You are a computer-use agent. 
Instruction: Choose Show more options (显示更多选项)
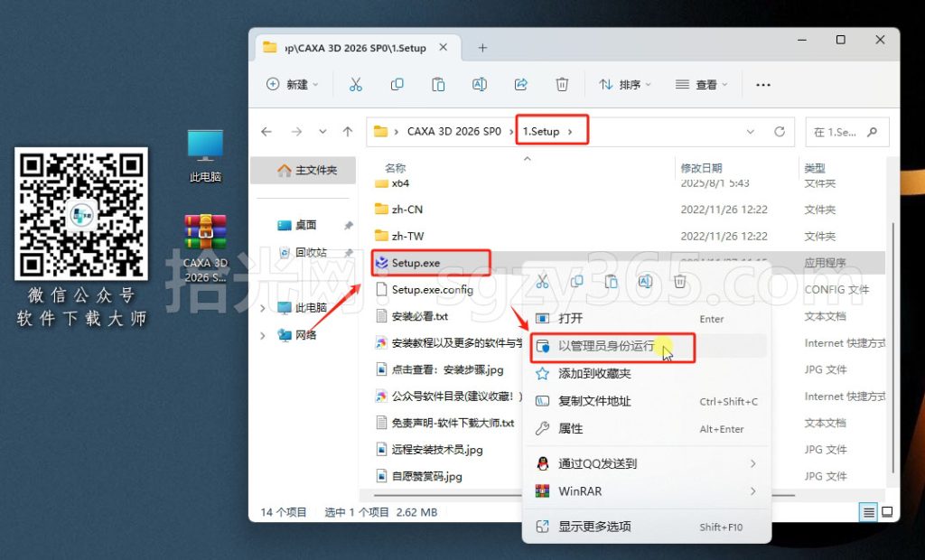pos(647,527)
